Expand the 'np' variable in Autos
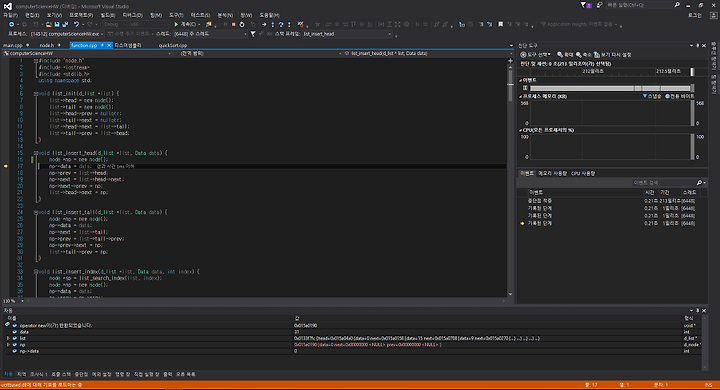The width and height of the screenshot is (720, 390). coord(8,345)
